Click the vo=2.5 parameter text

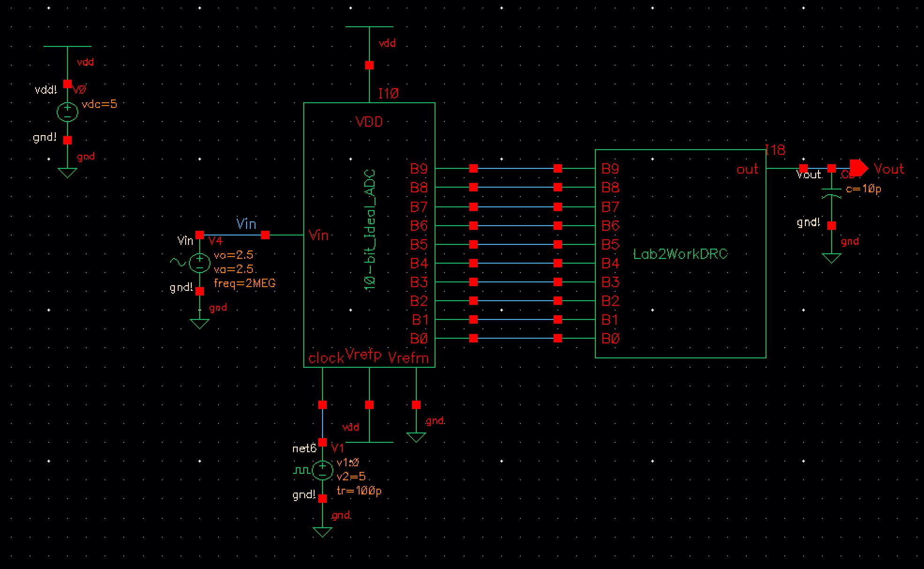coord(233,255)
